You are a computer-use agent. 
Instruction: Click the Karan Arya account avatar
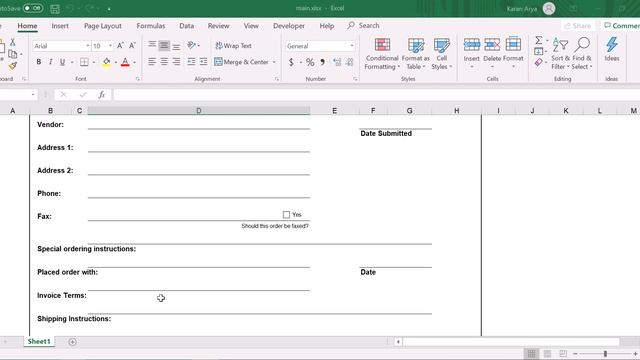tap(549, 8)
